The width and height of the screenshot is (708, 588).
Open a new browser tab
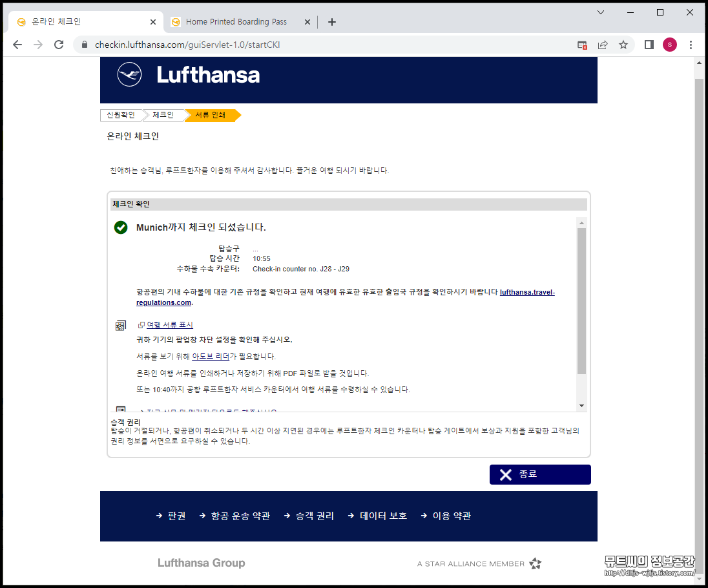332,22
